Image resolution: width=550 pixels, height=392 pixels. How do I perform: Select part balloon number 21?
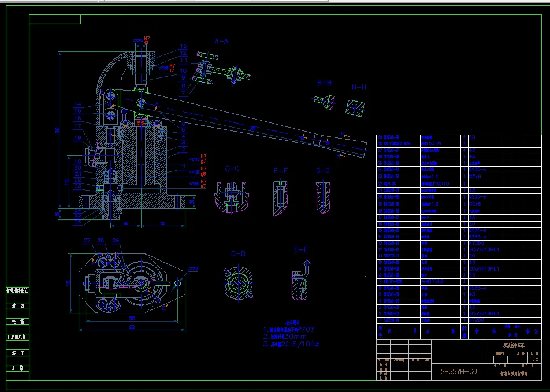pos(77,174)
